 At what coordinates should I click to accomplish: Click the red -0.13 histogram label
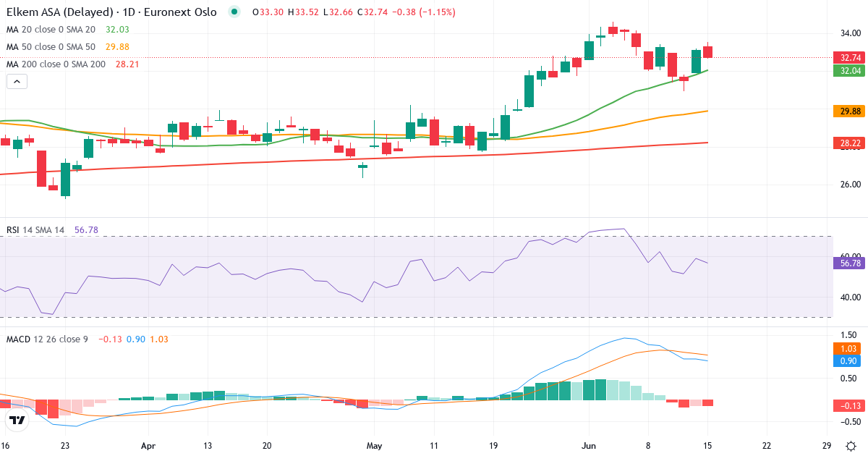click(848, 405)
